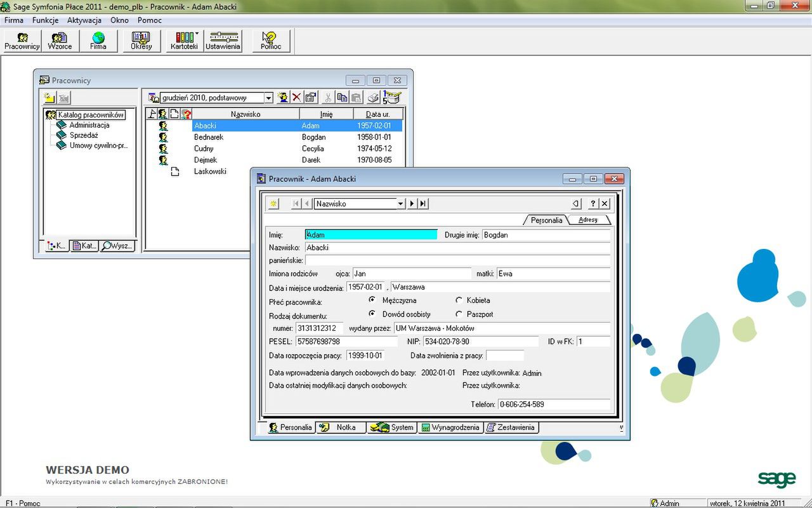Click new folder icon in Pracownicy window
Image resolution: width=812 pixels, height=508 pixels.
49,98
